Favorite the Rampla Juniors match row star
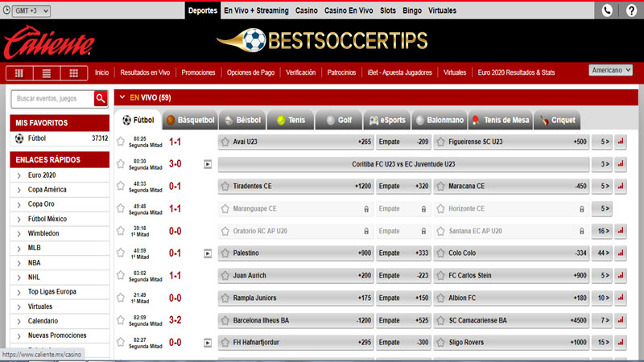This screenshot has height=362, width=644. (120, 297)
